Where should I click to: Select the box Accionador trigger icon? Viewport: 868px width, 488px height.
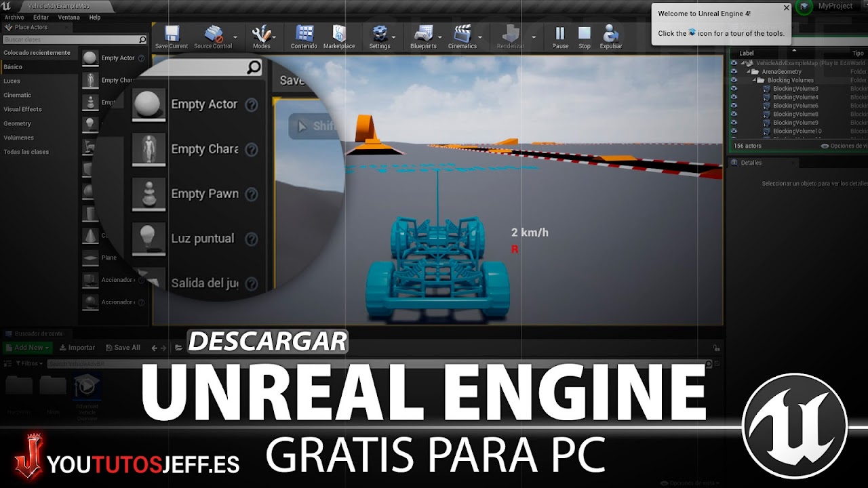(90, 280)
